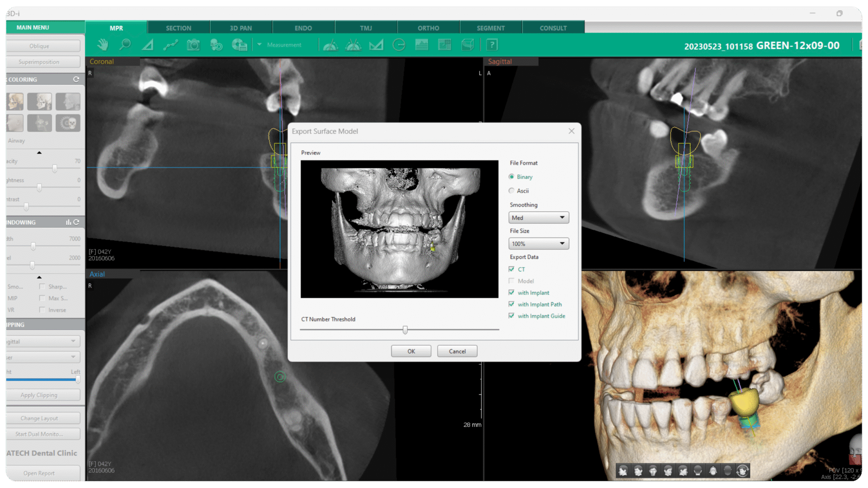Switch to the ENDO tab
The width and height of the screenshot is (868, 488).
(303, 28)
